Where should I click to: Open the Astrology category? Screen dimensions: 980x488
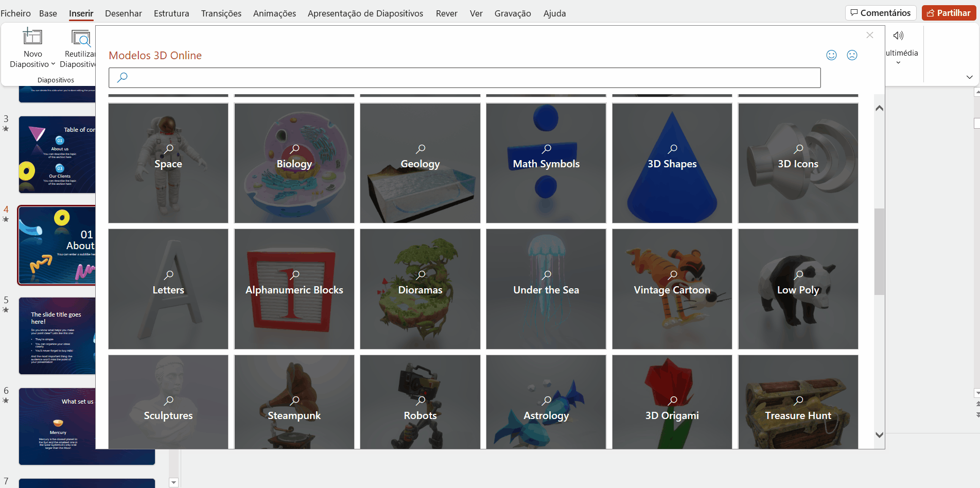(x=546, y=402)
